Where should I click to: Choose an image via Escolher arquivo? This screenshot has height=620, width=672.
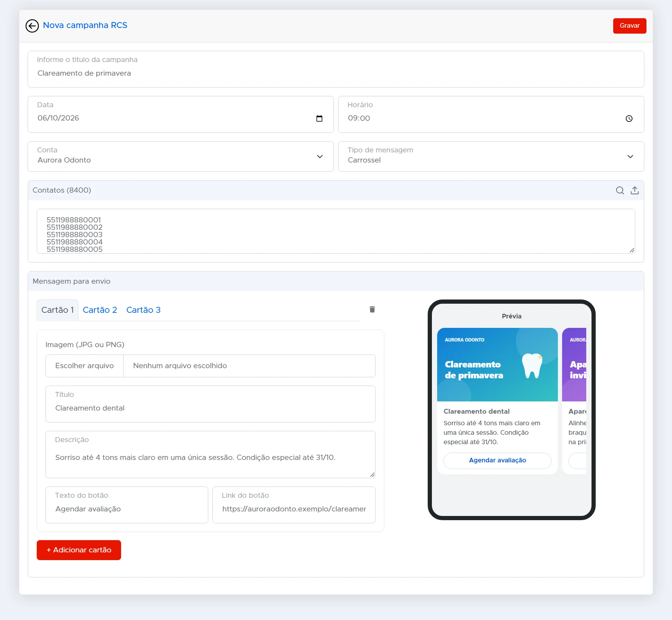[84, 366]
